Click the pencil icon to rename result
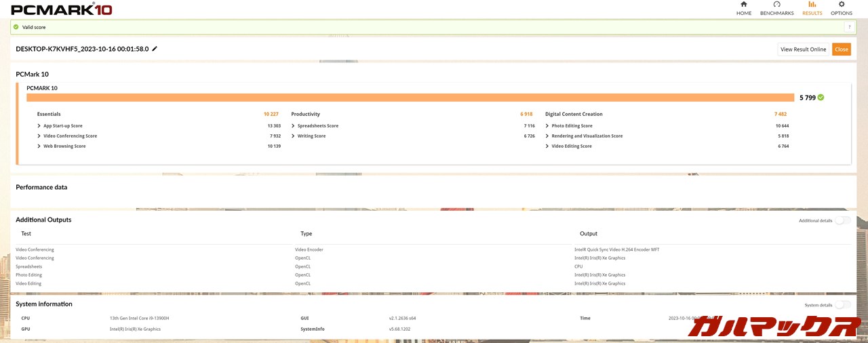 pos(155,49)
